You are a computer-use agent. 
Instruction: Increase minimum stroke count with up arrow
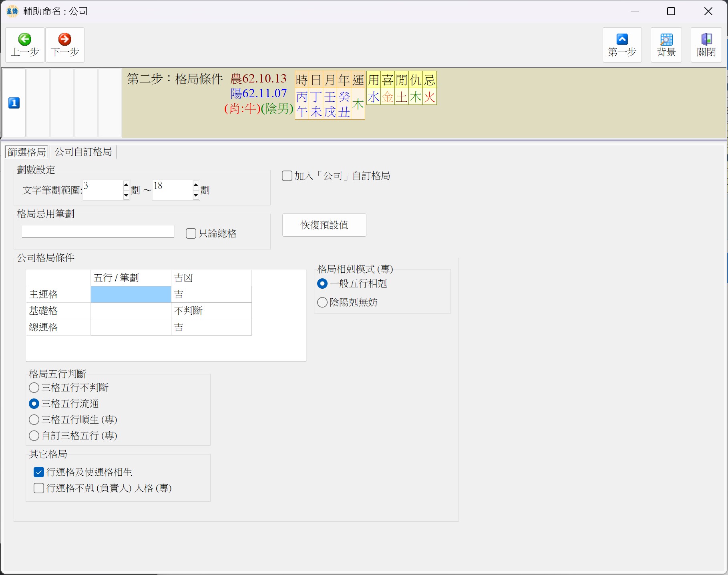click(x=126, y=185)
